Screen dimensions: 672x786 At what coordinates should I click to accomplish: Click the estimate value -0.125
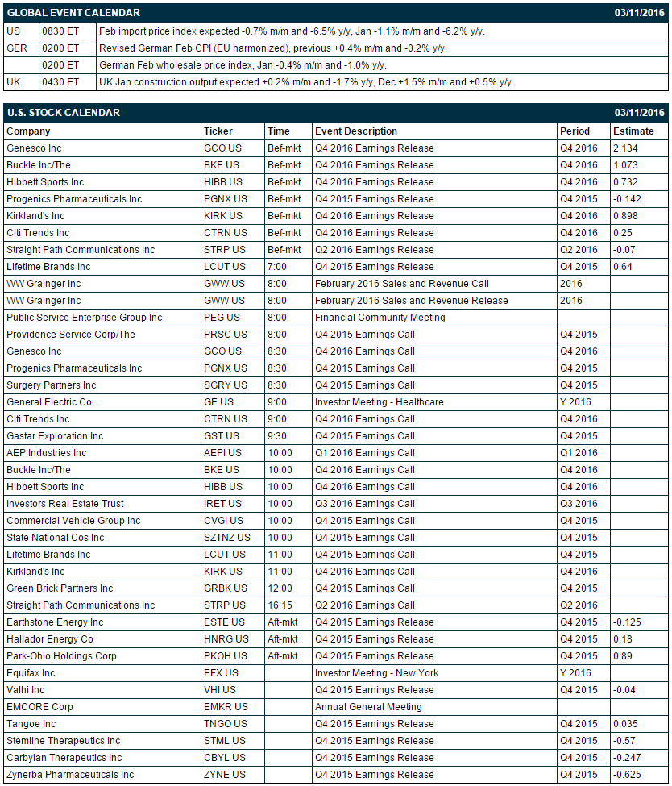[627, 622]
